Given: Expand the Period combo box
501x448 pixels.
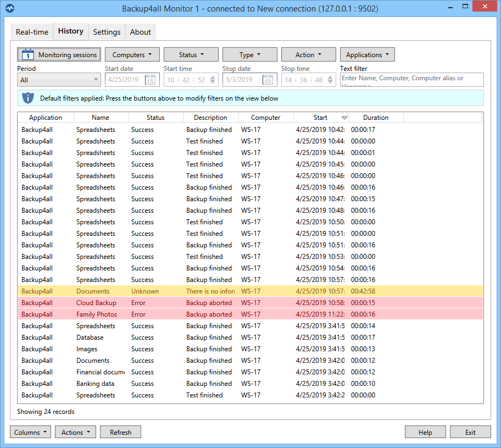Looking at the screenshot, I should (x=59, y=80).
